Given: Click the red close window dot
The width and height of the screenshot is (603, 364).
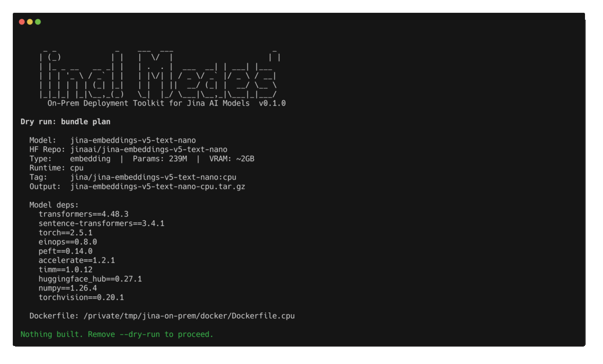Looking at the screenshot, I should pos(22,22).
